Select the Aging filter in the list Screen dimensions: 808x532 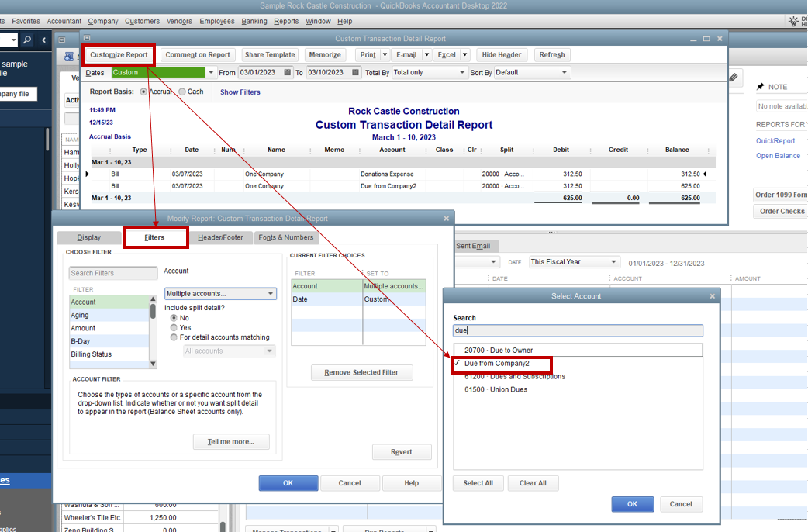coord(109,315)
